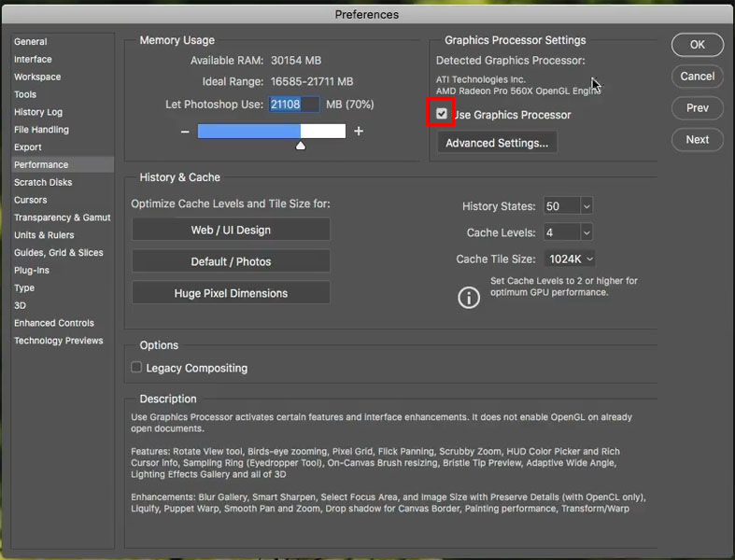Click the Next button
Screen dimensions: 735x560
[x=697, y=140]
